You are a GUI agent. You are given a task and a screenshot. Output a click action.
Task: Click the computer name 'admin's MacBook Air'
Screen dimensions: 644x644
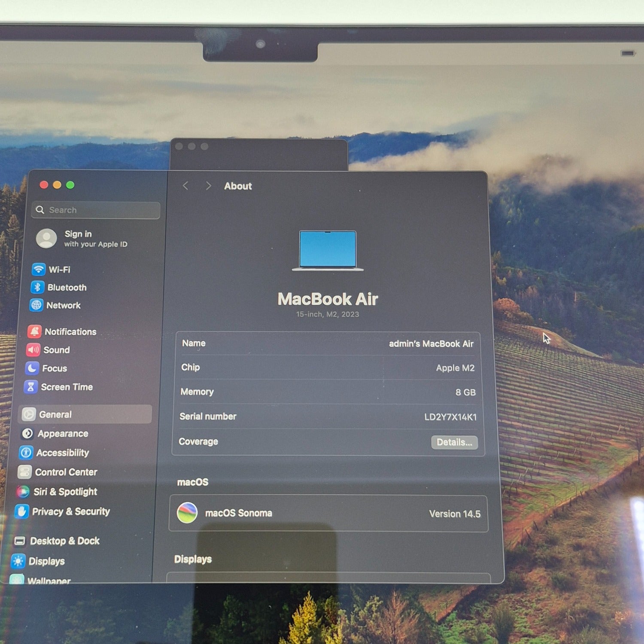tap(431, 343)
